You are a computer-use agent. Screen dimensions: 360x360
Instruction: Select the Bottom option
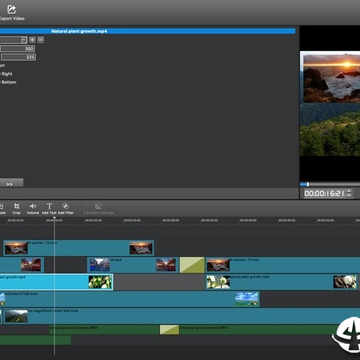point(8,82)
